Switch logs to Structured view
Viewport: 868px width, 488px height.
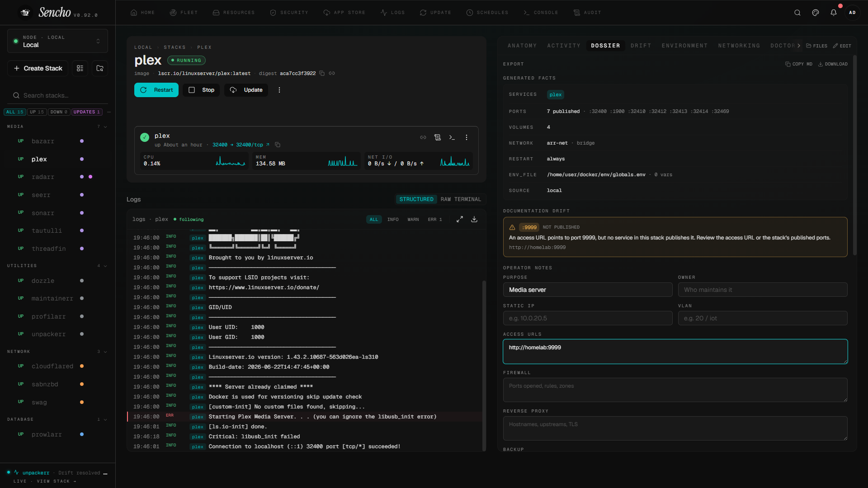(x=416, y=199)
